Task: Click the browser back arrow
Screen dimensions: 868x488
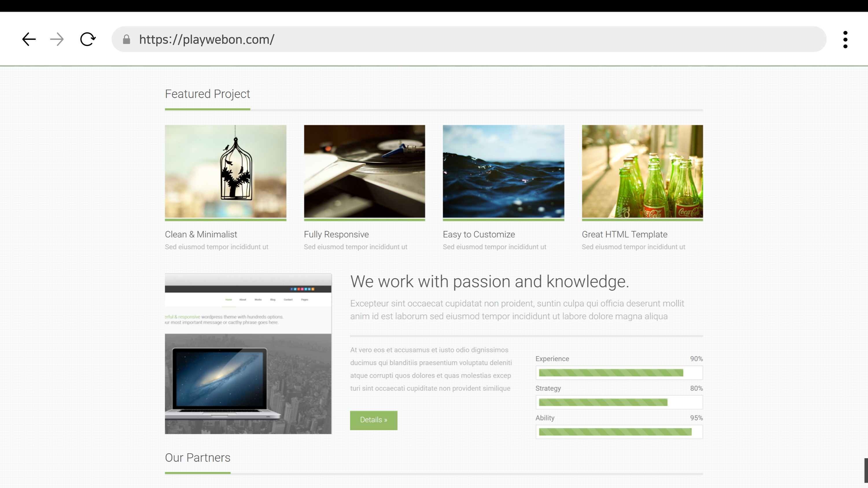Action: [29, 39]
